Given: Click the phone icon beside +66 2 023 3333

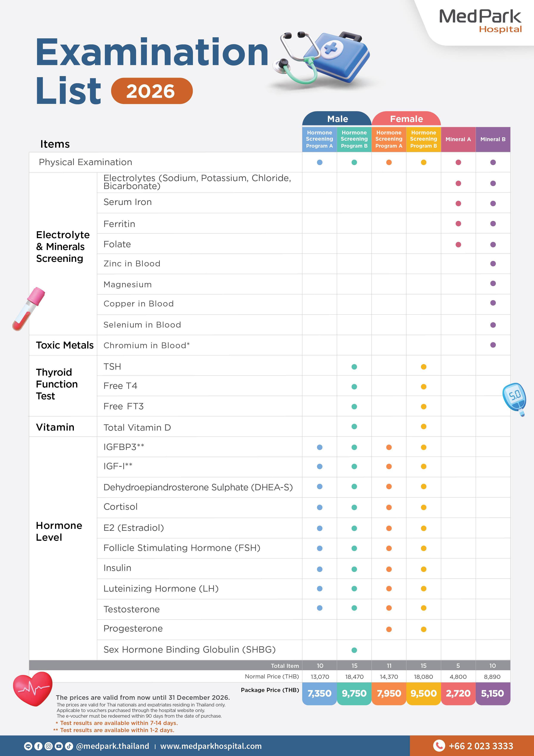Looking at the screenshot, I should coord(439,745).
